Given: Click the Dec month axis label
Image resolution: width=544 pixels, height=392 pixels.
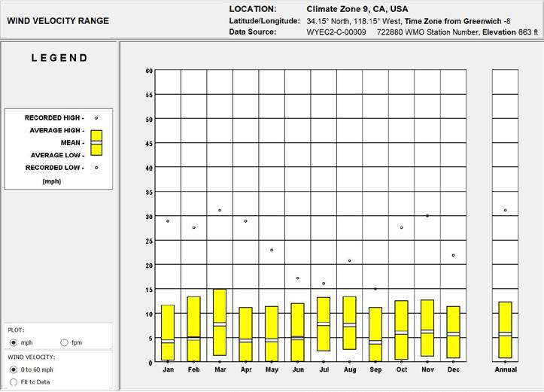Looking at the screenshot, I should (453, 369).
